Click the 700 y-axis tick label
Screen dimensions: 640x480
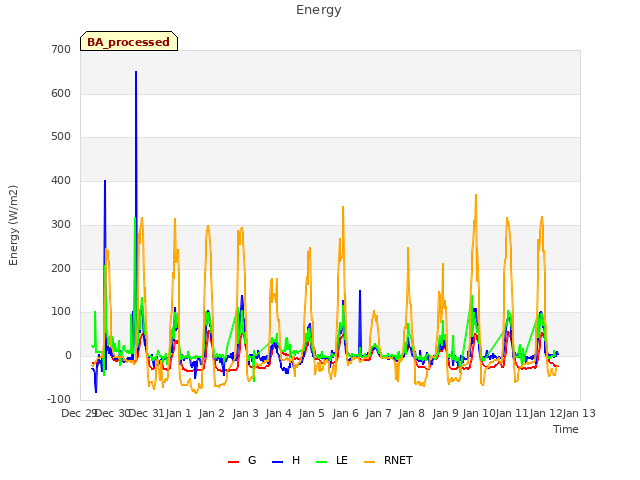click(61, 50)
